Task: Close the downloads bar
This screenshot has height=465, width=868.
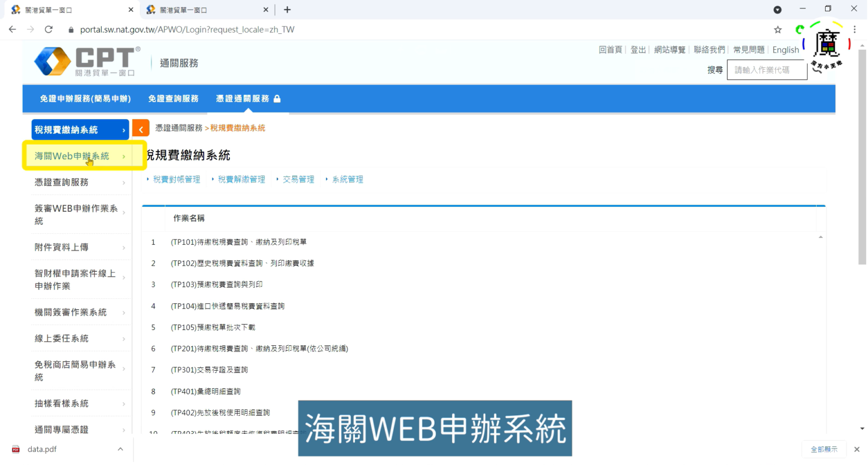Action: coord(857,449)
